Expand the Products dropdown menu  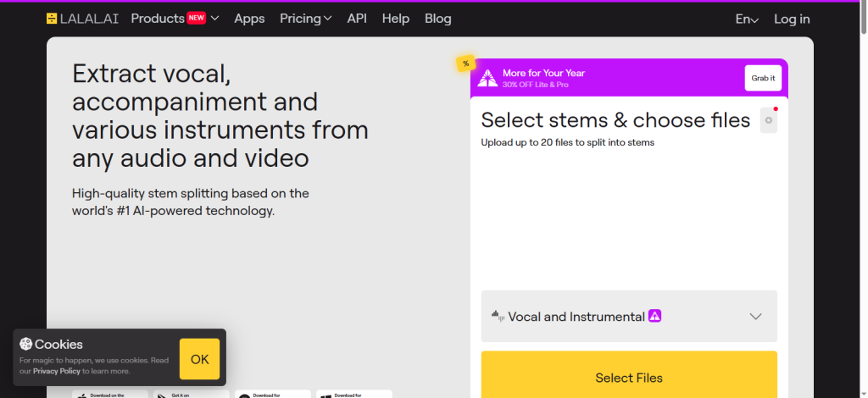214,19
